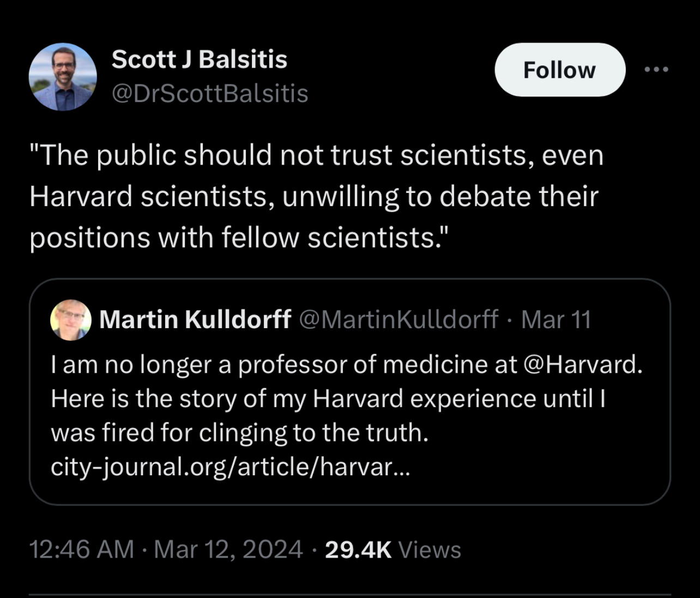Open the city-journal.org article link
The height and width of the screenshot is (598, 700).
229,467
